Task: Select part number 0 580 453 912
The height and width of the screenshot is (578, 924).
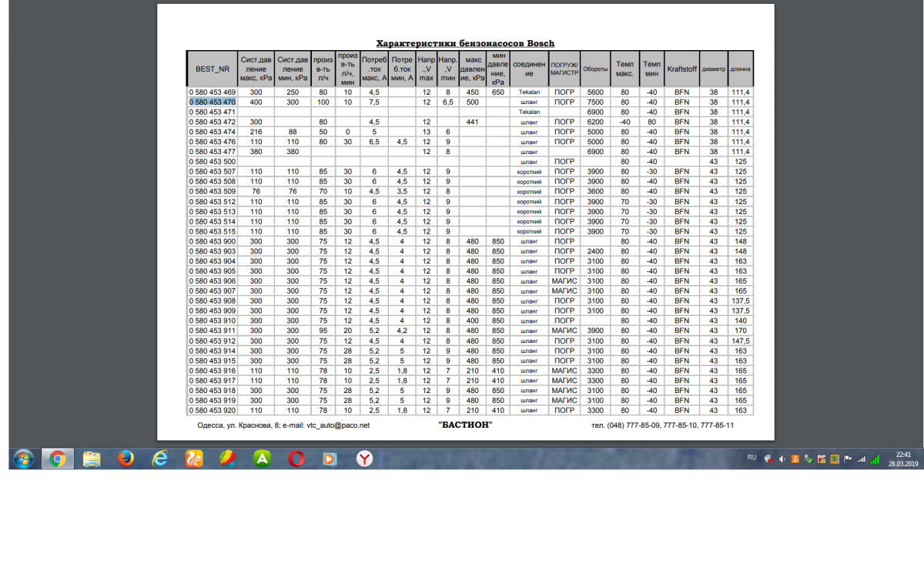Action: [213, 341]
